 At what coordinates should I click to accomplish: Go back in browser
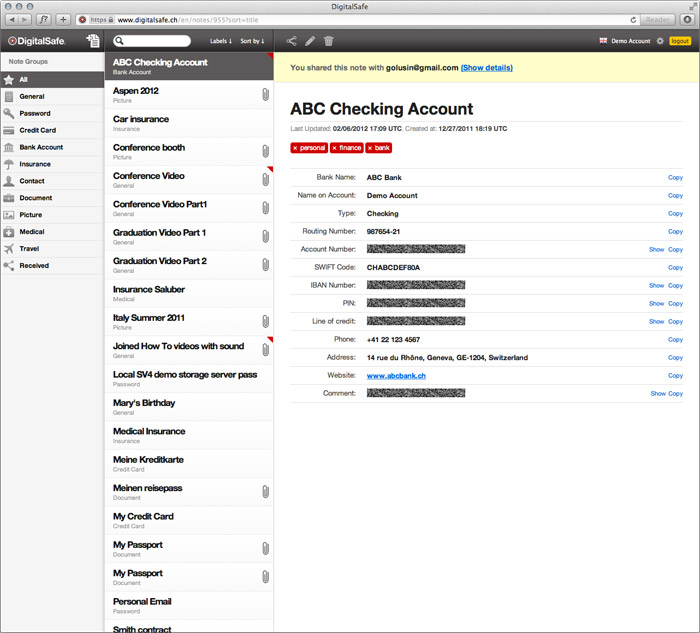tap(12, 20)
